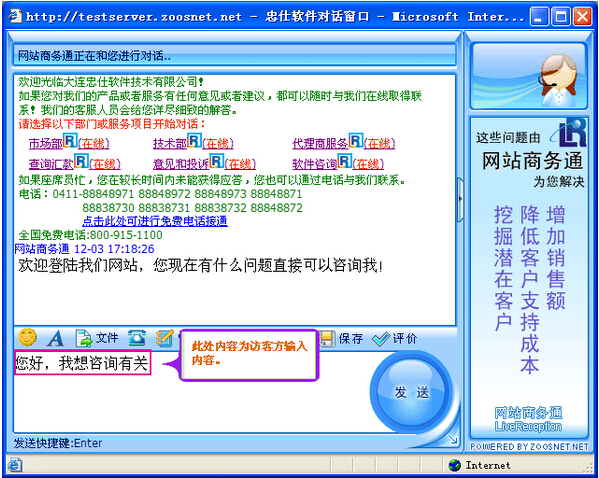The width and height of the screenshot is (599, 478).
Task: Select the 技术部 department link
Action: tap(170, 144)
